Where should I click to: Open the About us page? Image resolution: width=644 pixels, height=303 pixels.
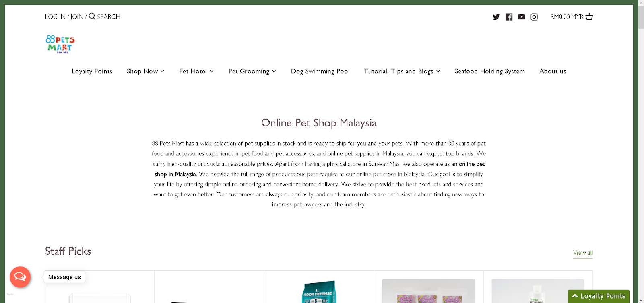(x=553, y=71)
